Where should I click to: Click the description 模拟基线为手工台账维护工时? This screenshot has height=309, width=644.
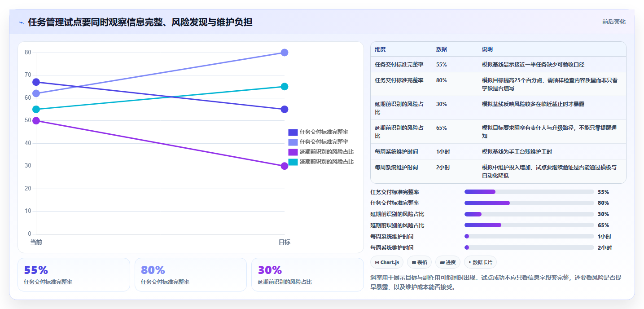(517, 152)
